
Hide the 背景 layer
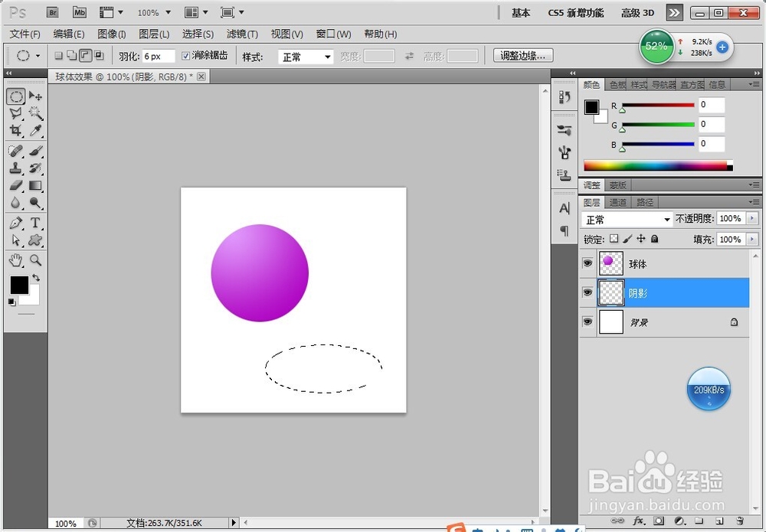588,322
